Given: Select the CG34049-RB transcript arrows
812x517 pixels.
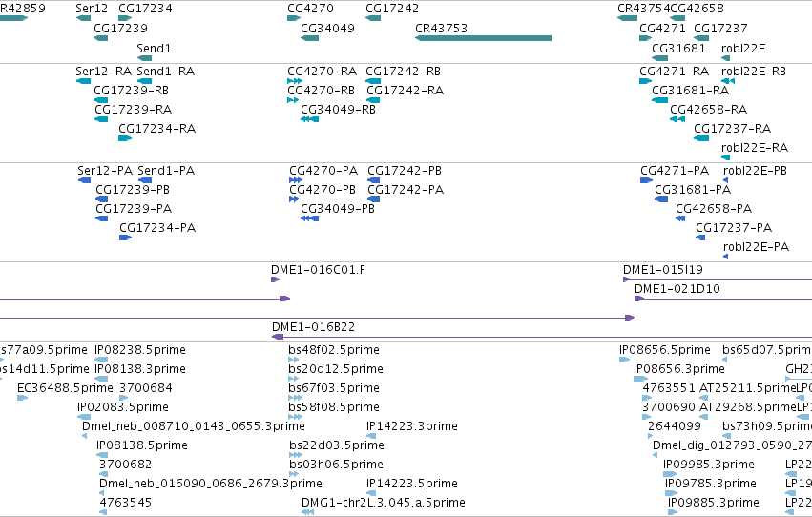Looking at the screenshot, I should (310, 119).
